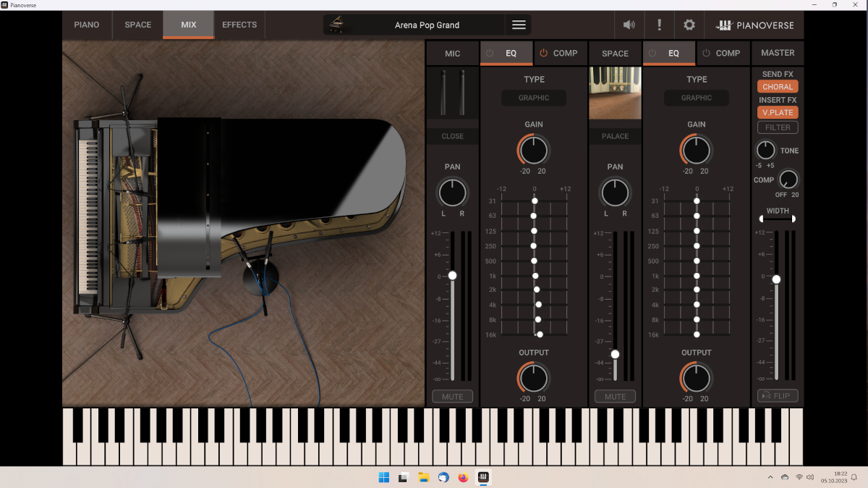The width and height of the screenshot is (868, 488).
Task: Disable the V.PLATE insert effect
Action: [x=778, y=112]
